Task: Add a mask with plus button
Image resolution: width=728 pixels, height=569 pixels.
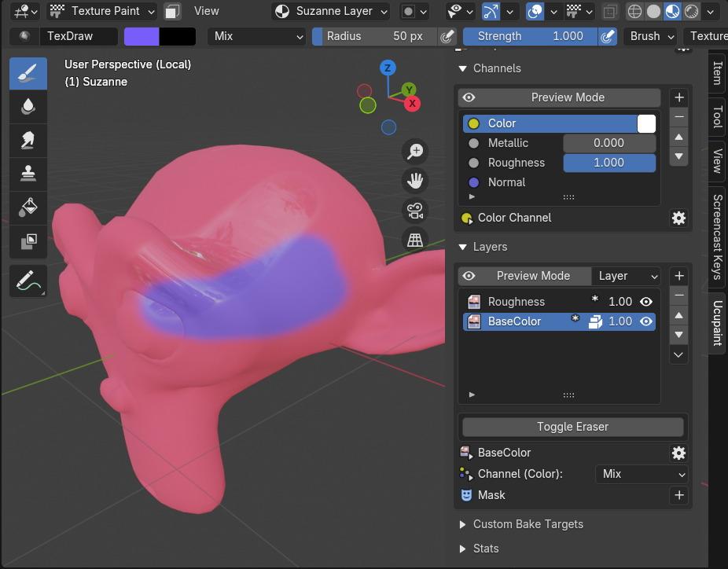Action: coord(678,495)
